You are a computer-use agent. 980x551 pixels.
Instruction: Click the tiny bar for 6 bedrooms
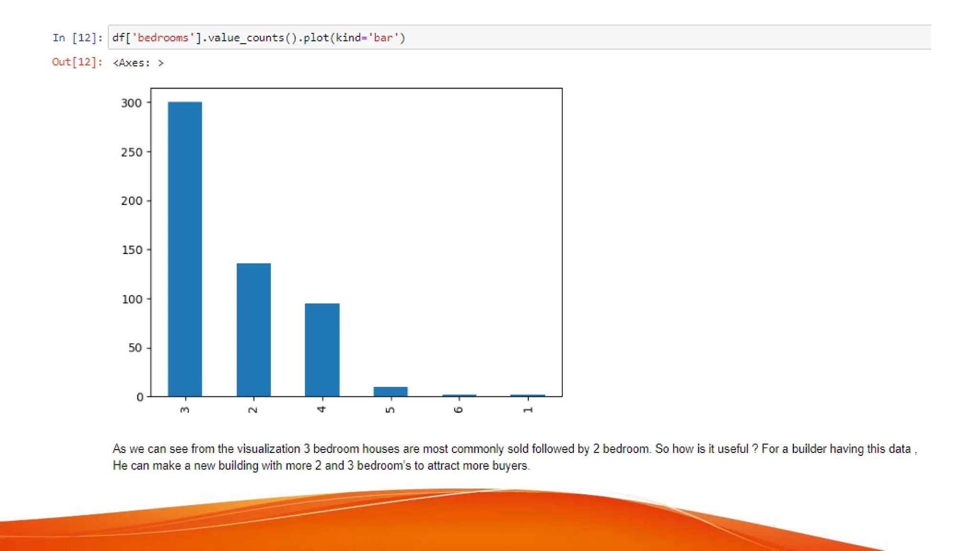459,396
